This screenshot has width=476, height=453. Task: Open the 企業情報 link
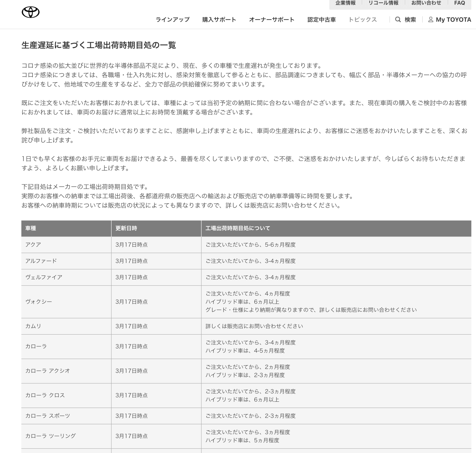point(345,3)
